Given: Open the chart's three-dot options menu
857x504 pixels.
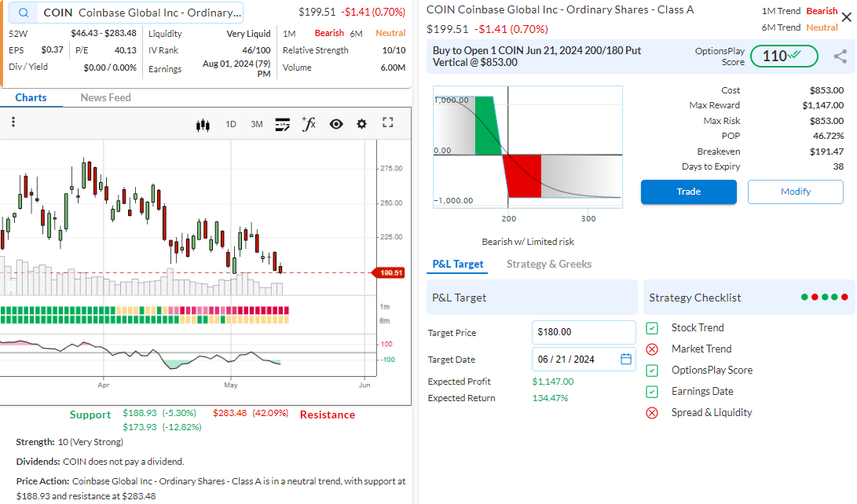Looking at the screenshot, I should click(13, 122).
